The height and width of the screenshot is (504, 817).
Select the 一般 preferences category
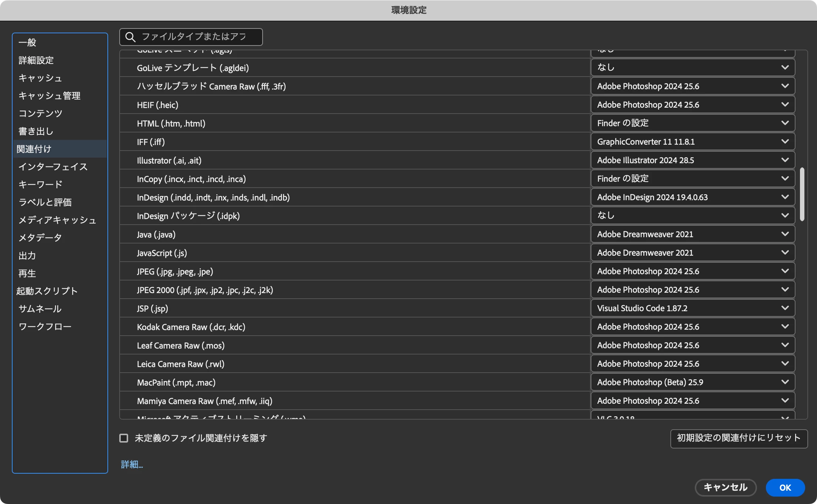point(27,43)
